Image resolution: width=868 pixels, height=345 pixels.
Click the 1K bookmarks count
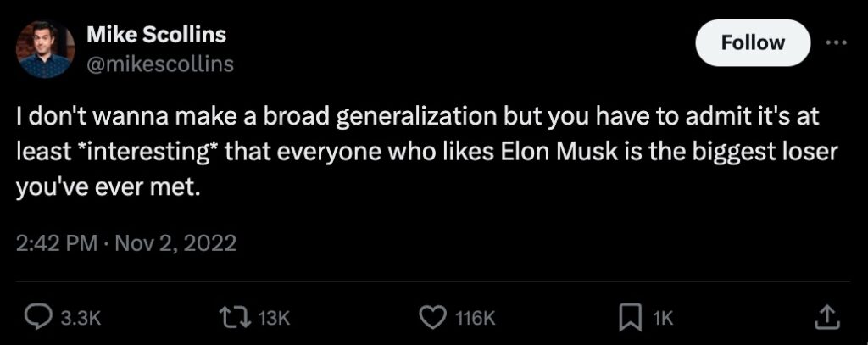coord(662,318)
